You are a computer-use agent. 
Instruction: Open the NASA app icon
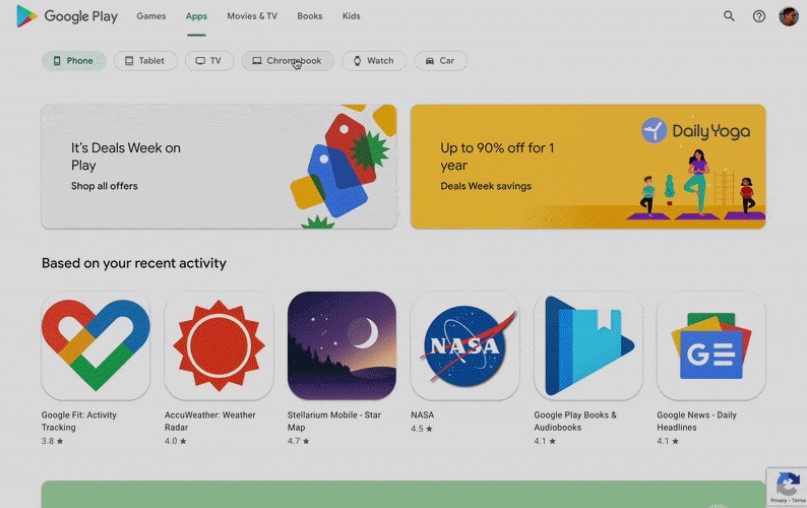coord(465,346)
